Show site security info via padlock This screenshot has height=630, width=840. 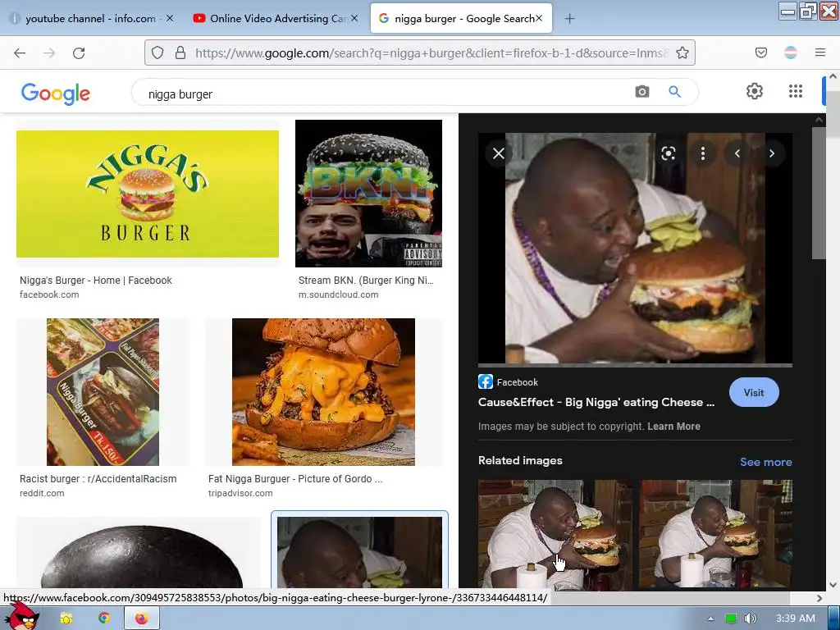point(180,52)
